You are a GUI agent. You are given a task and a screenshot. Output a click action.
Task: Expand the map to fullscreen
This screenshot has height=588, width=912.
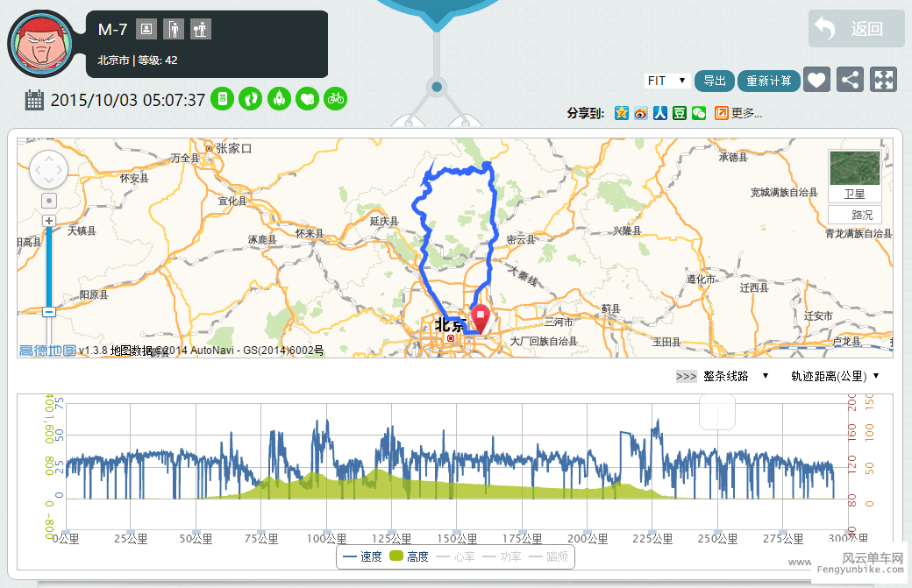883,80
